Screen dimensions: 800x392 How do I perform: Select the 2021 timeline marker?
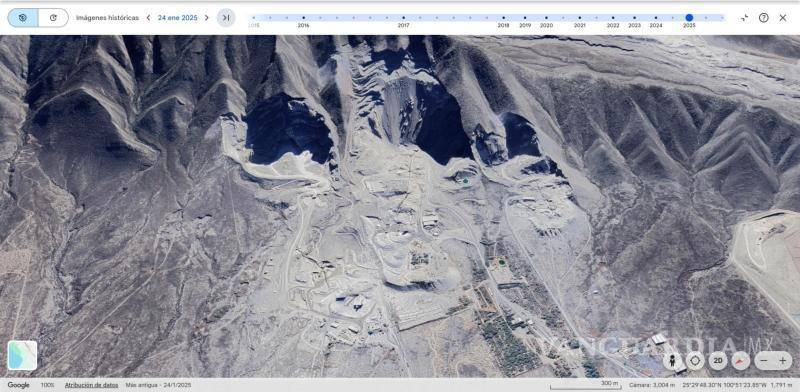[x=580, y=18]
